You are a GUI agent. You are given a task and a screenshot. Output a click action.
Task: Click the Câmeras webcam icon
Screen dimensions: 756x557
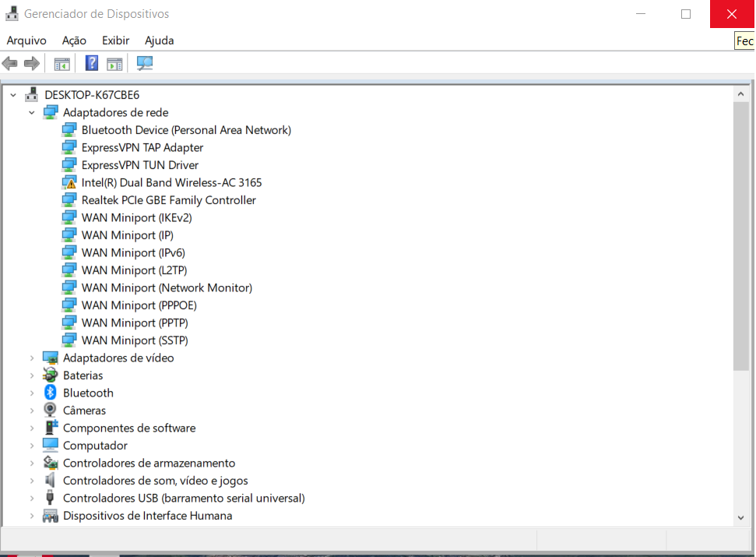tap(50, 410)
